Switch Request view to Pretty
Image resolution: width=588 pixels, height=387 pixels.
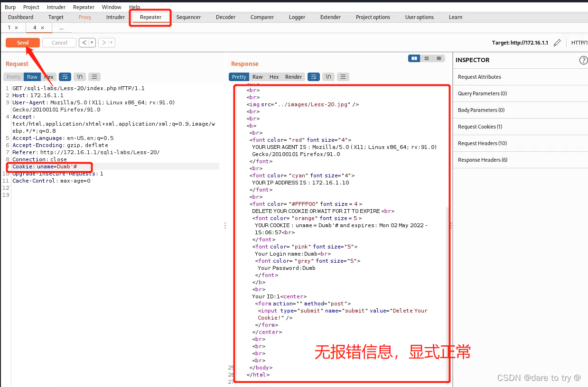(14, 77)
